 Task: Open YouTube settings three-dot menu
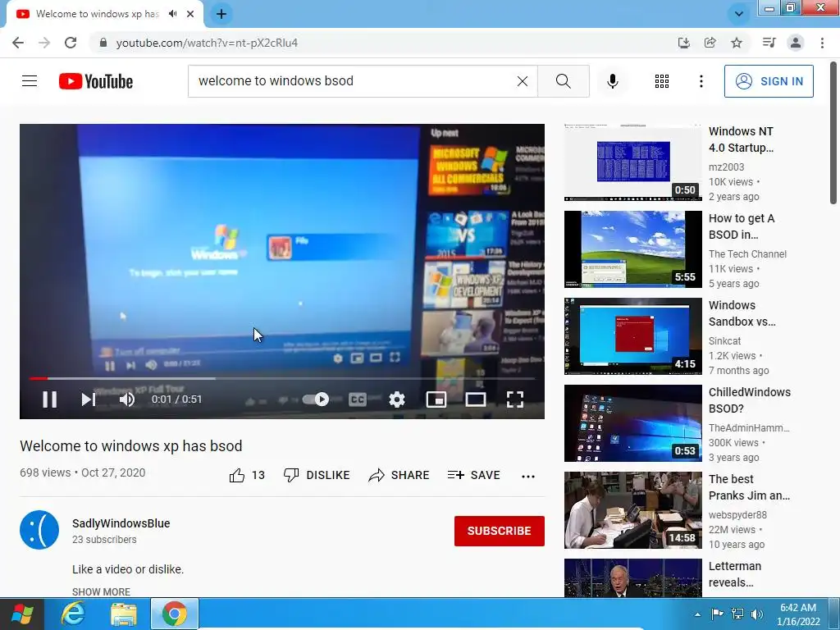point(701,81)
